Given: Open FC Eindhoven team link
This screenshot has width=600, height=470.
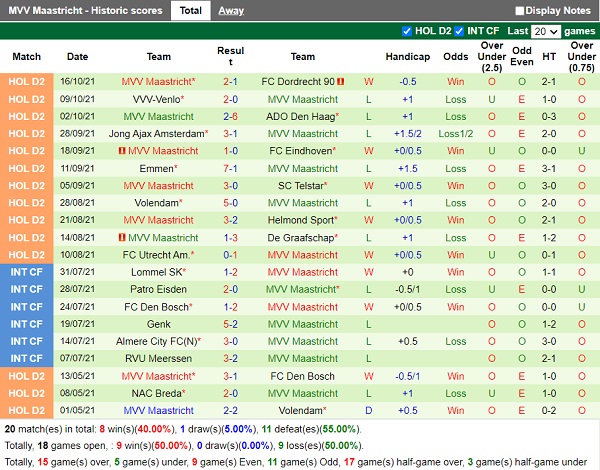Looking at the screenshot, I should click(302, 151).
